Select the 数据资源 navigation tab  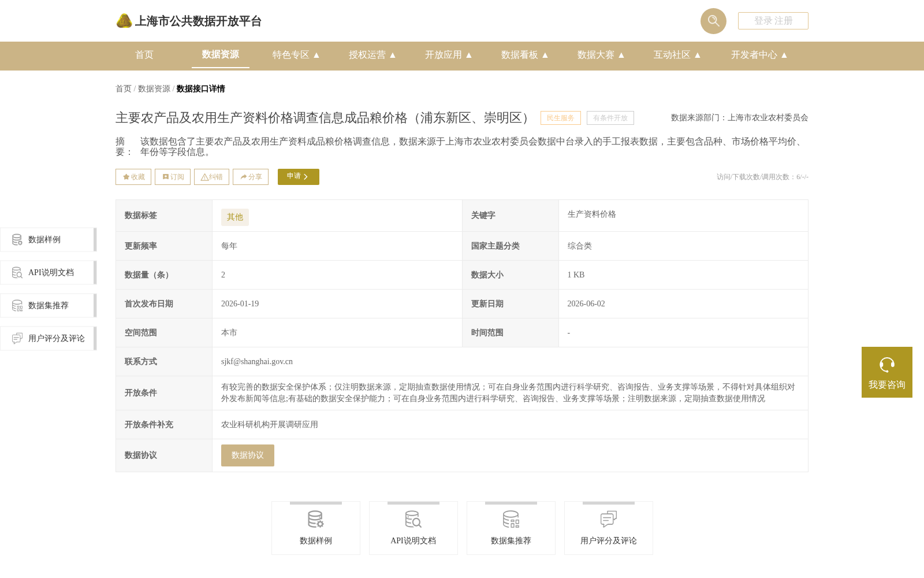click(221, 54)
